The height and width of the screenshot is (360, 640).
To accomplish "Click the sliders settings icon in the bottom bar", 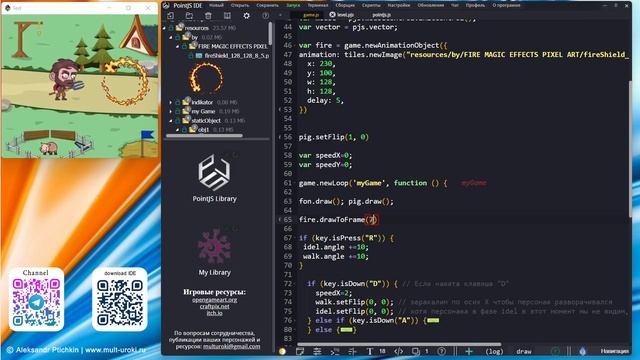I will click(x=317, y=351).
